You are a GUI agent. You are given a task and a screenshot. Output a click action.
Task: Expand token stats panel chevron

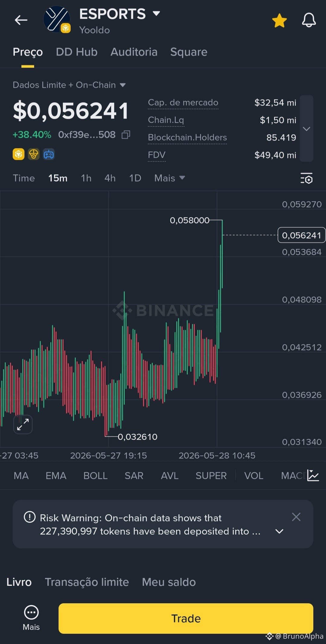(x=306, y=129)
